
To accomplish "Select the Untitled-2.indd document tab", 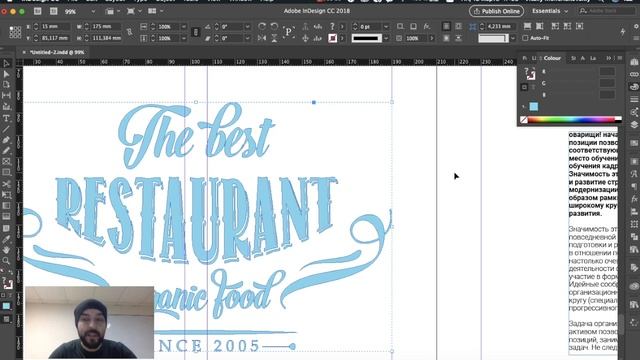I will [x=57, y=52].
